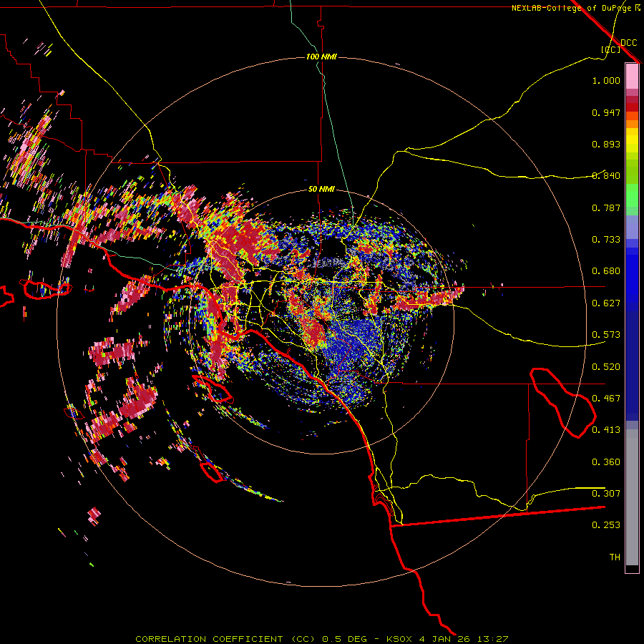Click the "50 NMI" range ring label
The image size is (644, 644).
click(x=321, y=189)
